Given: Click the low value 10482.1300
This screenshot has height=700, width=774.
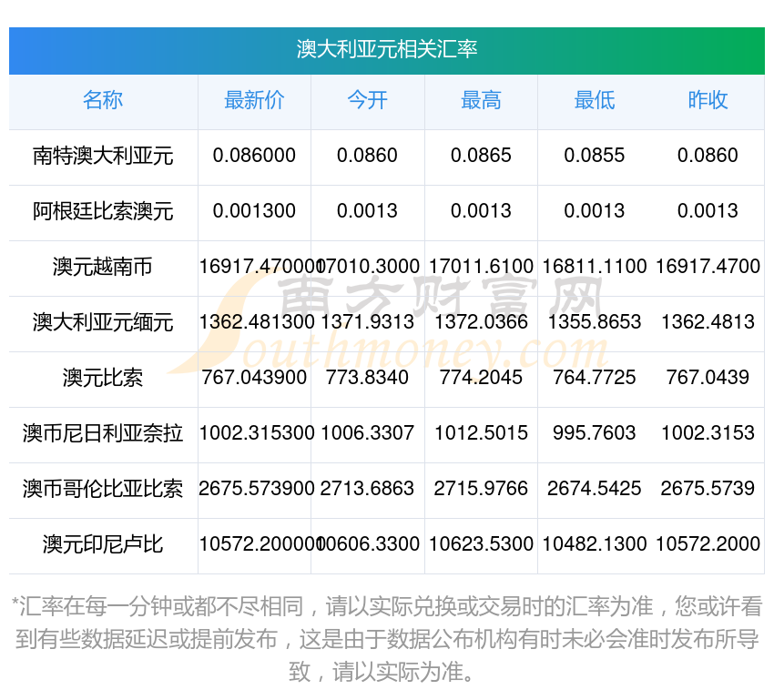Looking at the screenshot, I should click(x=595, y=543).
